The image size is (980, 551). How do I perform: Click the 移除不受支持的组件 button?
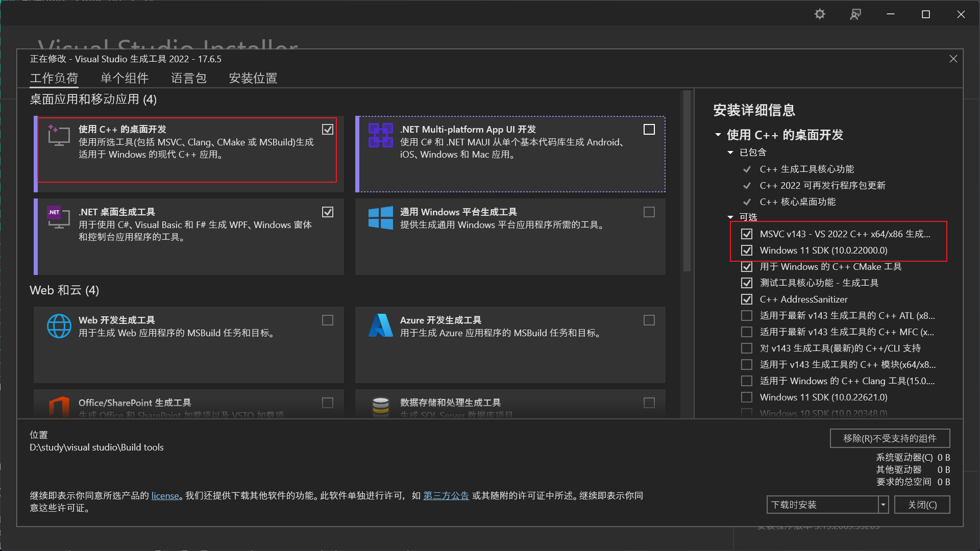click(x=889, y=438)
